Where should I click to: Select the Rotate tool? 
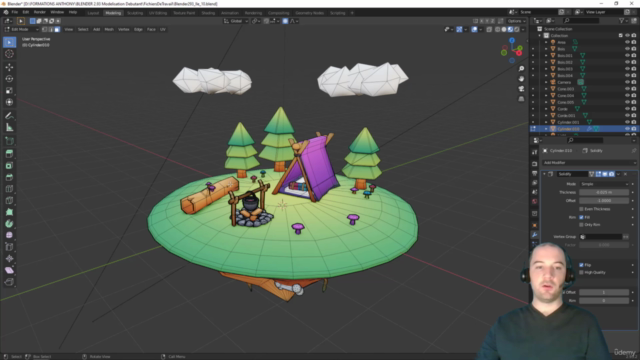pyautogui.click(x=9, y=79)
